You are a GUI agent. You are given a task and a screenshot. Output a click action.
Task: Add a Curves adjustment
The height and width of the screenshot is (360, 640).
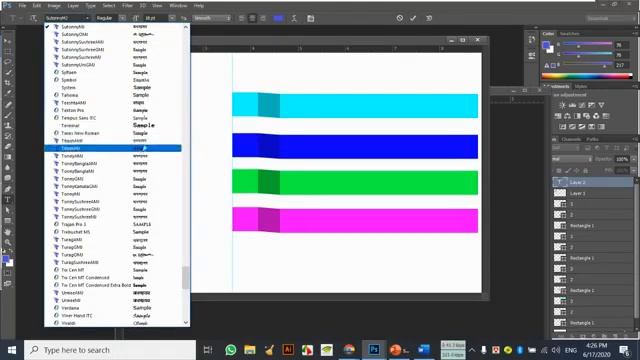pos(582,105)
